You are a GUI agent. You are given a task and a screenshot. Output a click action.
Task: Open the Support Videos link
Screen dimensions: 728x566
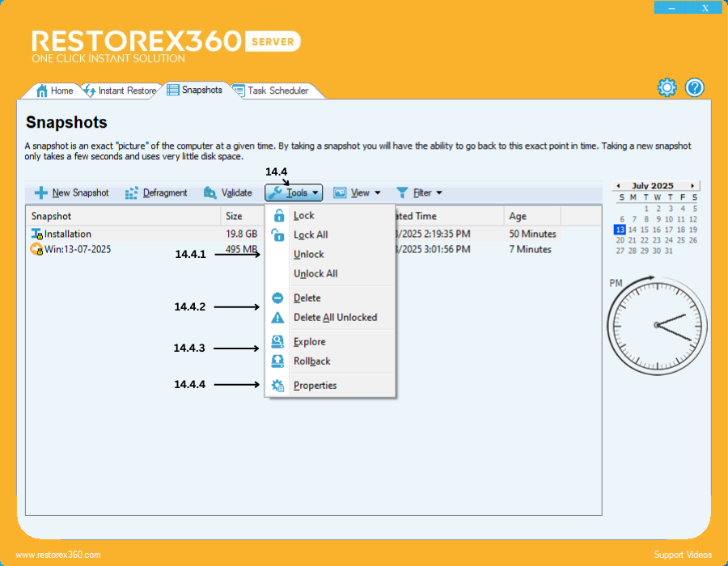683,555
